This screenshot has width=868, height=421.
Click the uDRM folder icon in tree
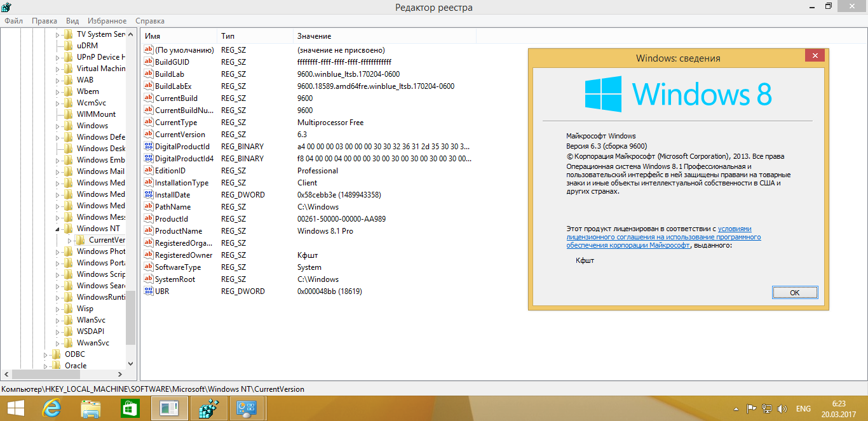coord(69,46)
